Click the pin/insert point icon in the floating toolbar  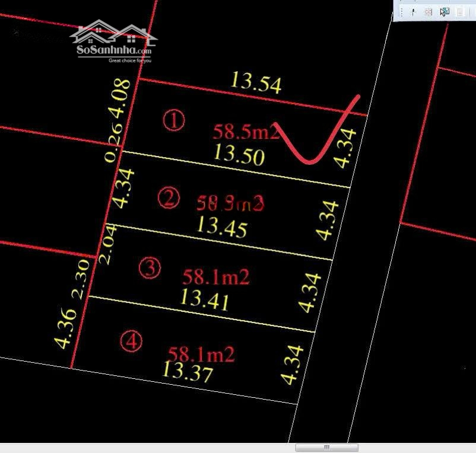(414, 12)
